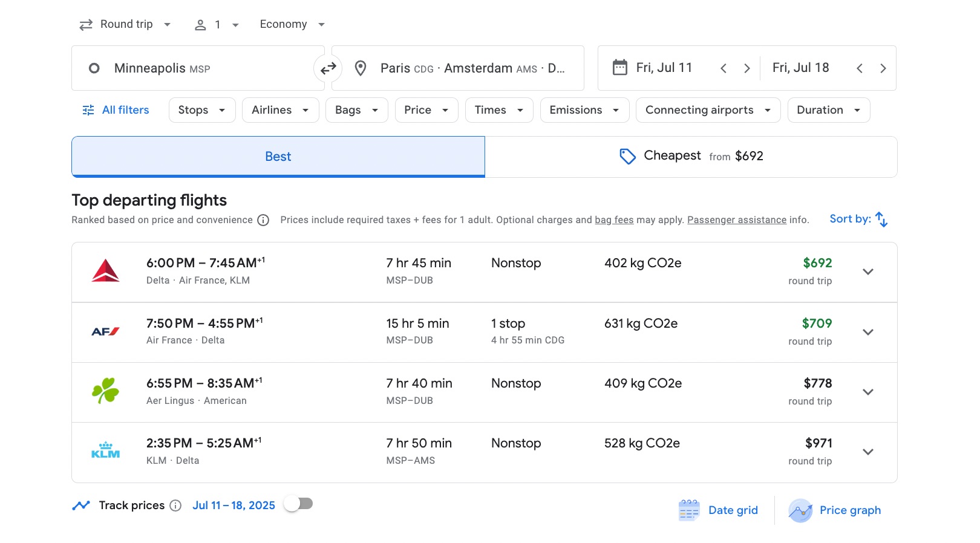
Task: Click the 7:50 PM – 4:55 PM flight time
Action: click(x=204, y=324)
